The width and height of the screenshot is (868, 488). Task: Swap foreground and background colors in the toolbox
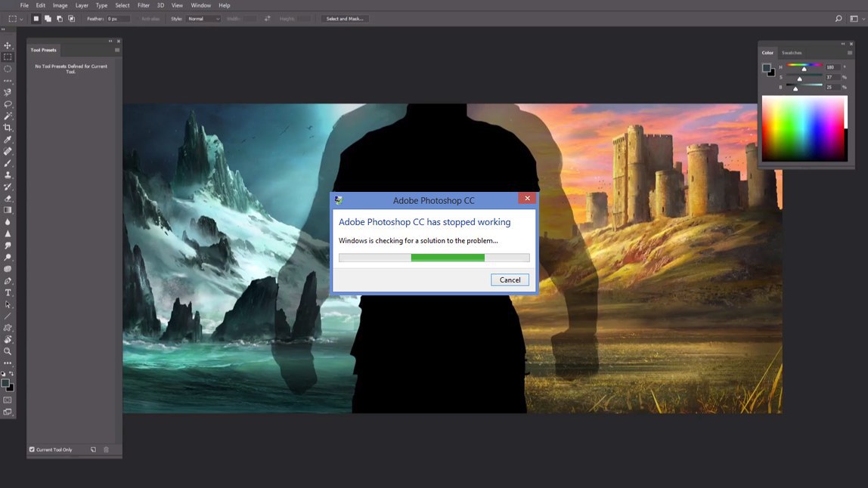(11, 373)
